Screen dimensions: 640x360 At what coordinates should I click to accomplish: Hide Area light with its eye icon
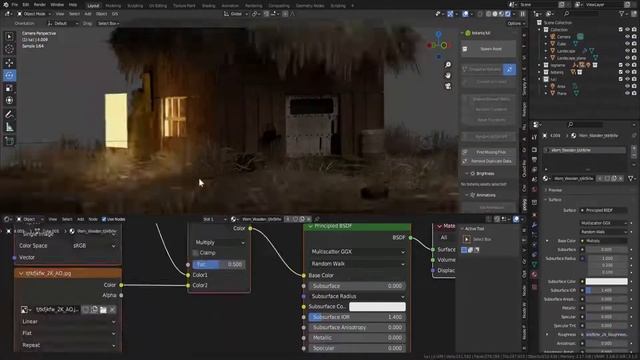click(627, 86)
